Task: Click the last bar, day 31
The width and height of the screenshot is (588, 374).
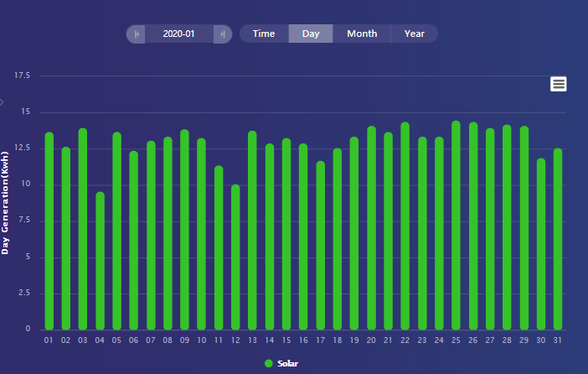Action: pyautogui.click(x=558, y=239)
